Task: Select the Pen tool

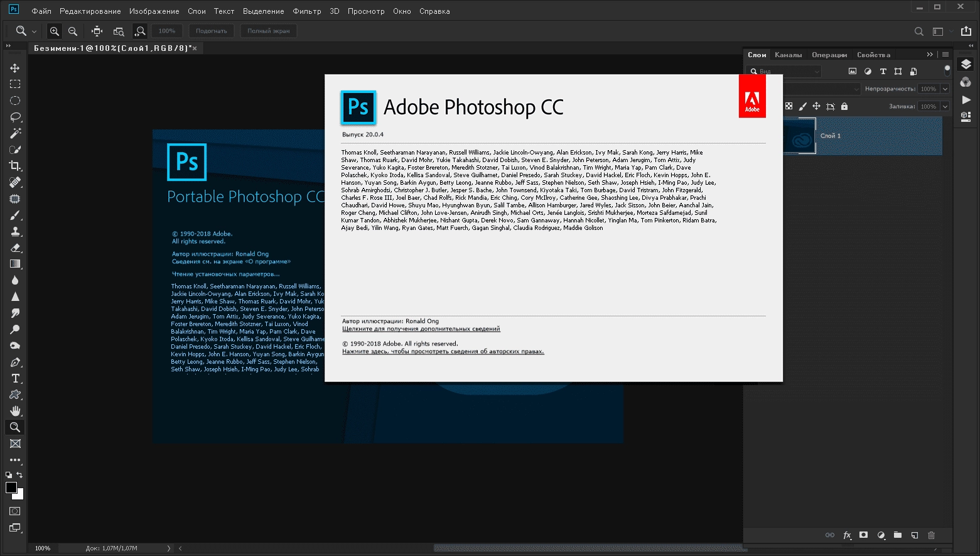Action: tap(15, 362)
